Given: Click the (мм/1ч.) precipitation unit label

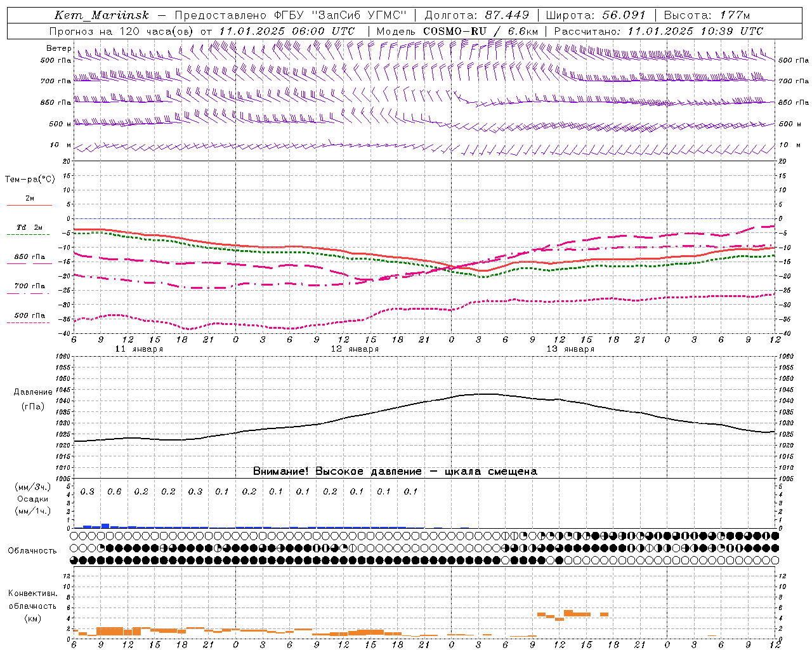Looking at the screenshot, I should [33, 511].
